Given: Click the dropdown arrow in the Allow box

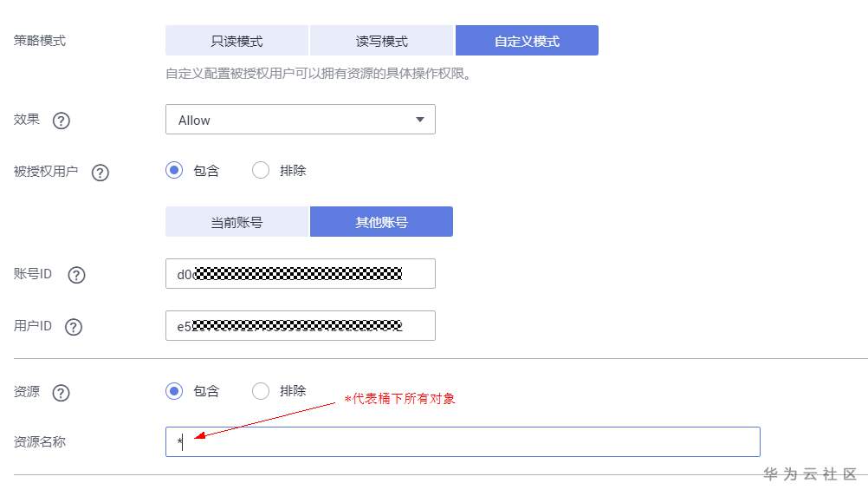Looking at the screenshot, I should click(x=420, y=120).
